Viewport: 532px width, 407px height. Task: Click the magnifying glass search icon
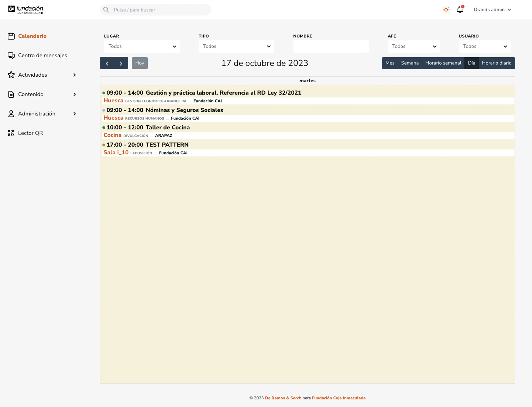pyautogui.click(x=106, y=10)
